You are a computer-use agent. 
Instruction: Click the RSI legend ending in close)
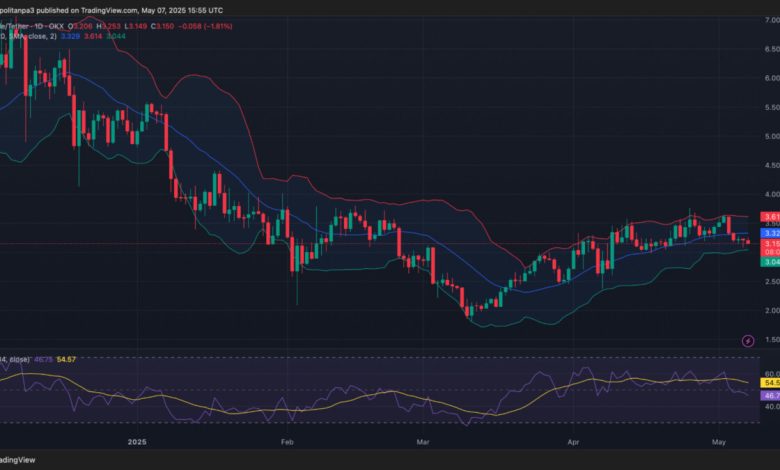coord(15,359)
